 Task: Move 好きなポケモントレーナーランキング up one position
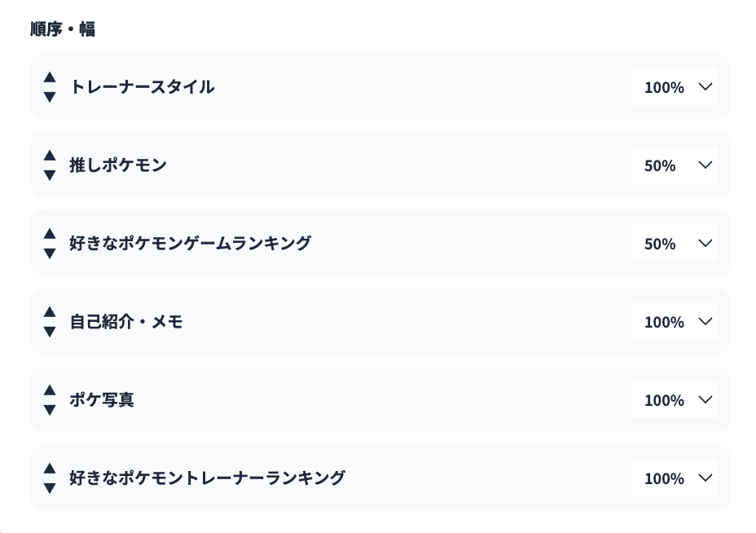50,468
